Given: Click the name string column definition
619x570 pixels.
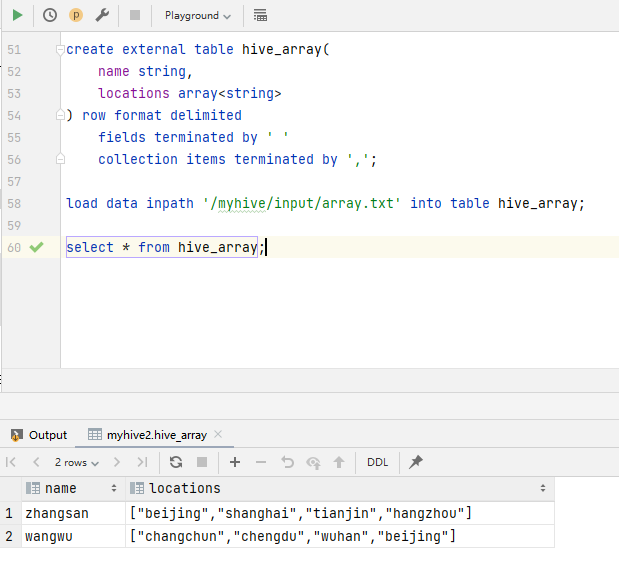Looking at the screenshot, I should (x=145, y=71).
